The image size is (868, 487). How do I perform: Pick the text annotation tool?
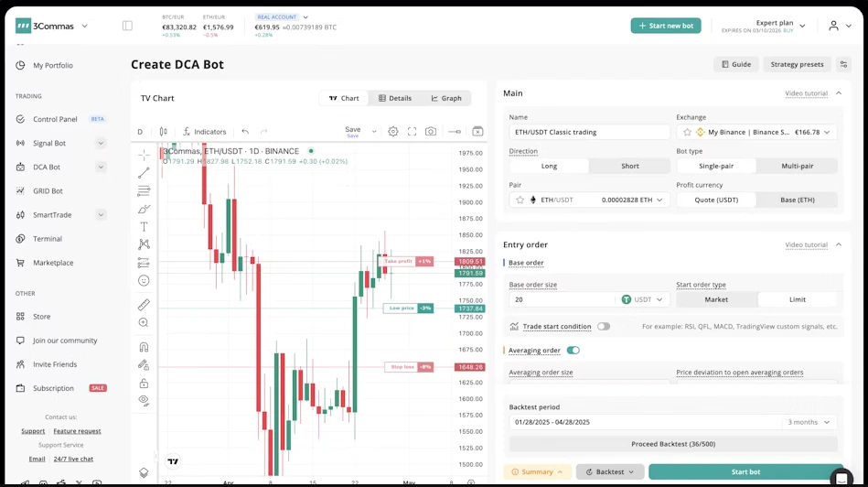[144, 226]
